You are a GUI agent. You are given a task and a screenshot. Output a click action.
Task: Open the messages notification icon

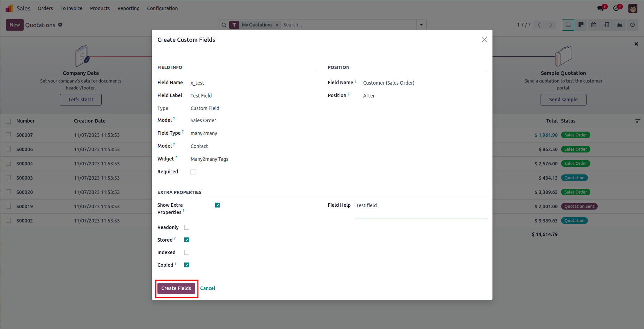601,8
